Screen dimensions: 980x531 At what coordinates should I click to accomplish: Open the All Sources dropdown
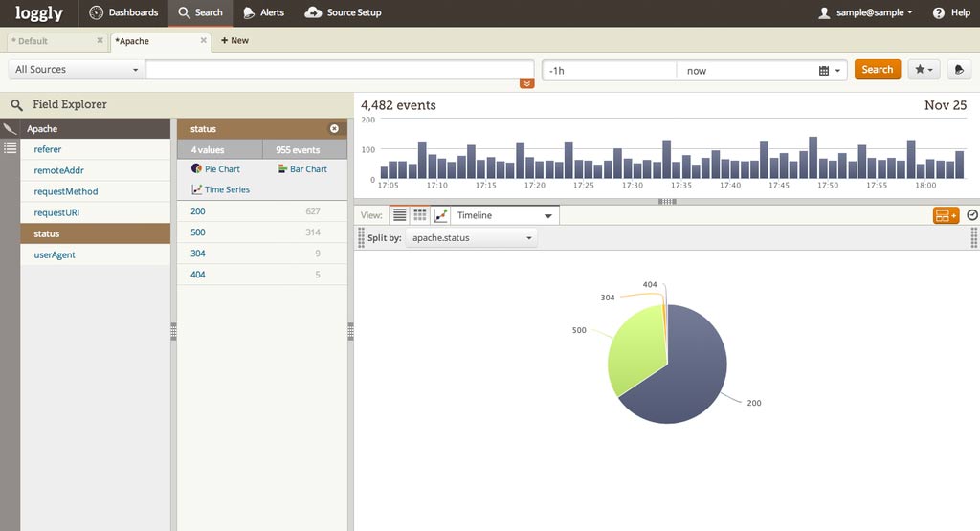point(77,70)
